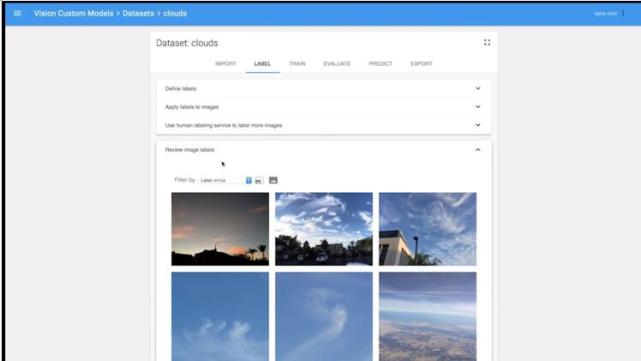The height and width of the screenshot is (361, 641).
Task: Toggle fullscreen for the dataset card
Action: (487, 43)
